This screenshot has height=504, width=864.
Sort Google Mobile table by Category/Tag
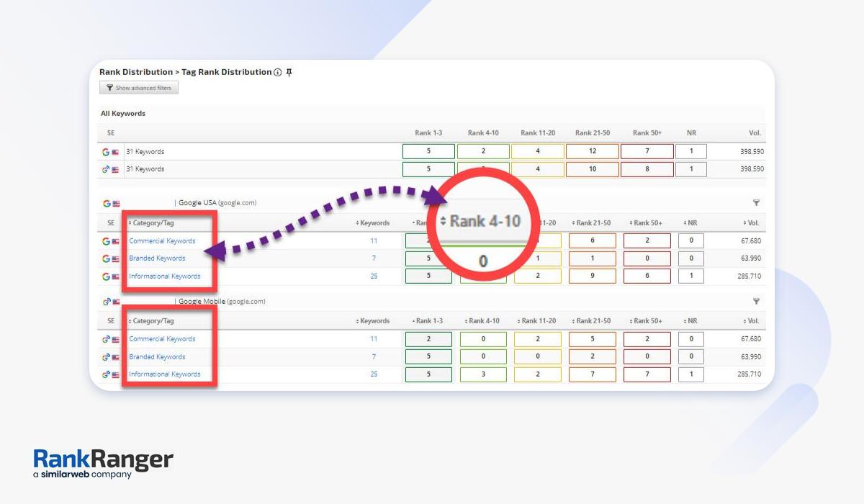tap(151, 321)
